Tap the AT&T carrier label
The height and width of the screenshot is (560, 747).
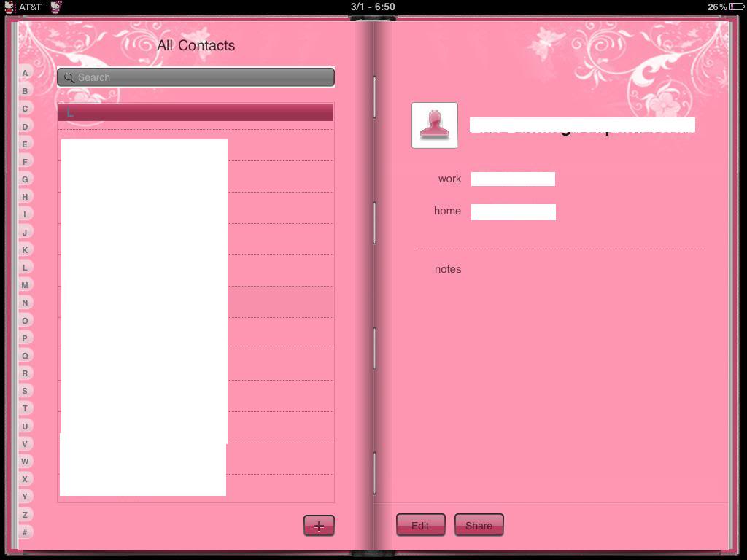(x=30, y=7)
